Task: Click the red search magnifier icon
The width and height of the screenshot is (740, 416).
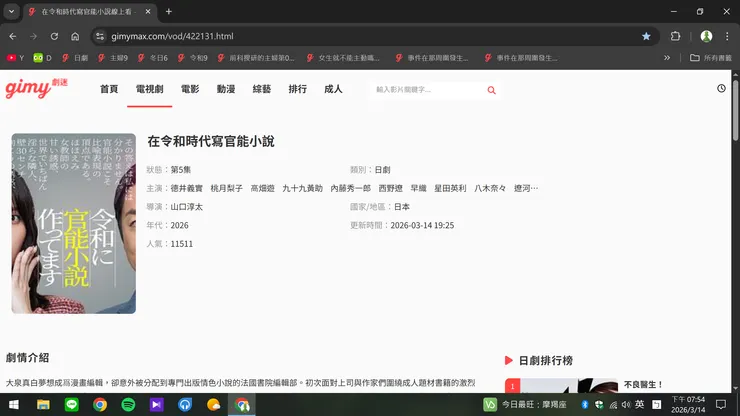Action: point(492,90)
